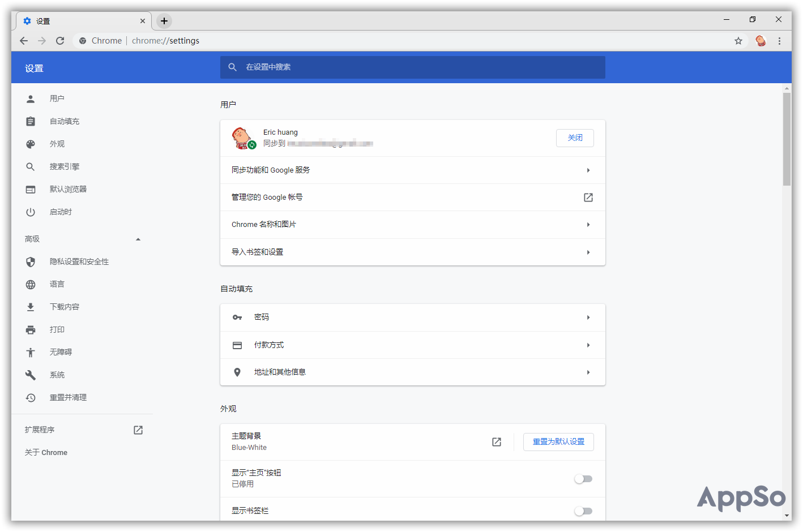Image resolution: width=803 pixels, height=532 pixels.
Task: Click Eric huang profile picture
Action: point(243,138)
